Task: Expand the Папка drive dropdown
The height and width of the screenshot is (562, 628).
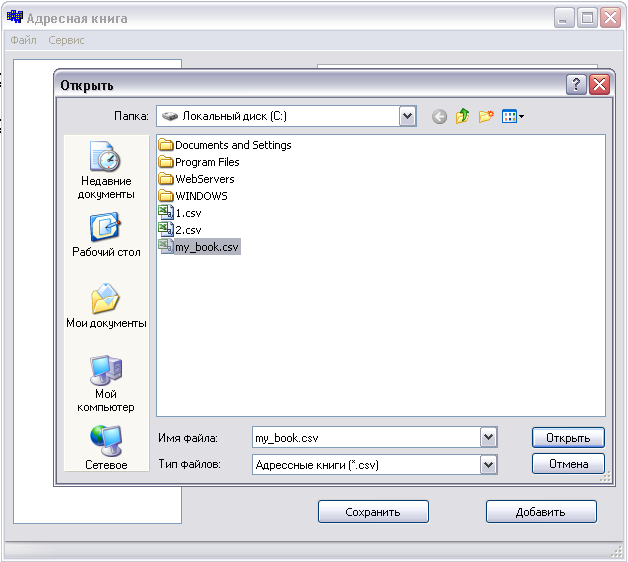Action: pyautogui.click(x=408, y=116)
